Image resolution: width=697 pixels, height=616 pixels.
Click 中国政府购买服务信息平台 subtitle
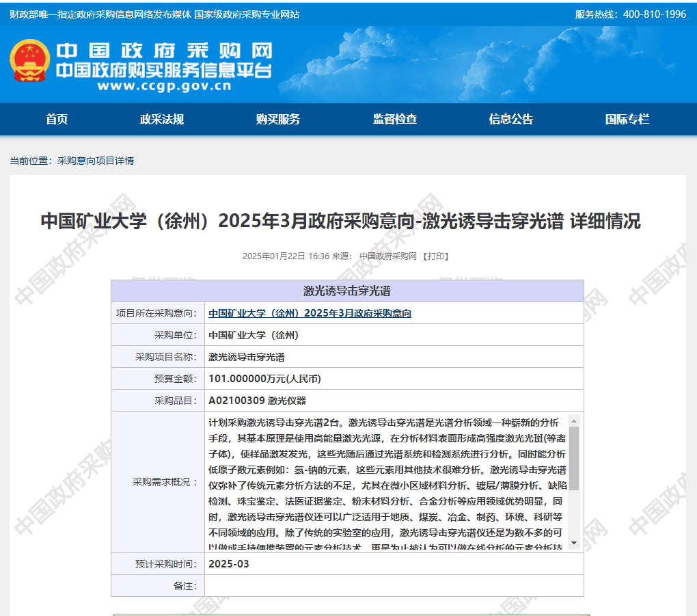(x=163, y=70)
